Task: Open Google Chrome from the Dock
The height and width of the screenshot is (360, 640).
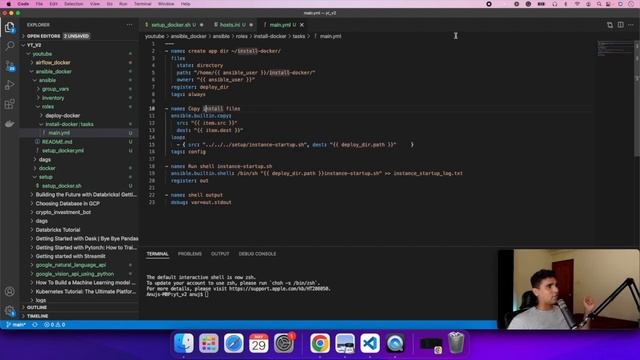Action: pyautogui.click(x=320, y=343)
